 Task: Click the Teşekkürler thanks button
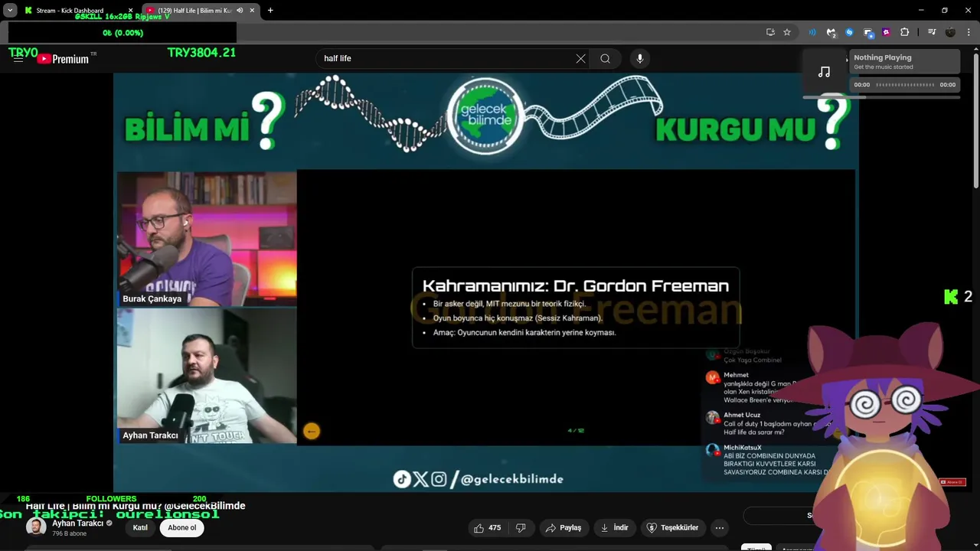pyautogui.click(x=673, y=527)
